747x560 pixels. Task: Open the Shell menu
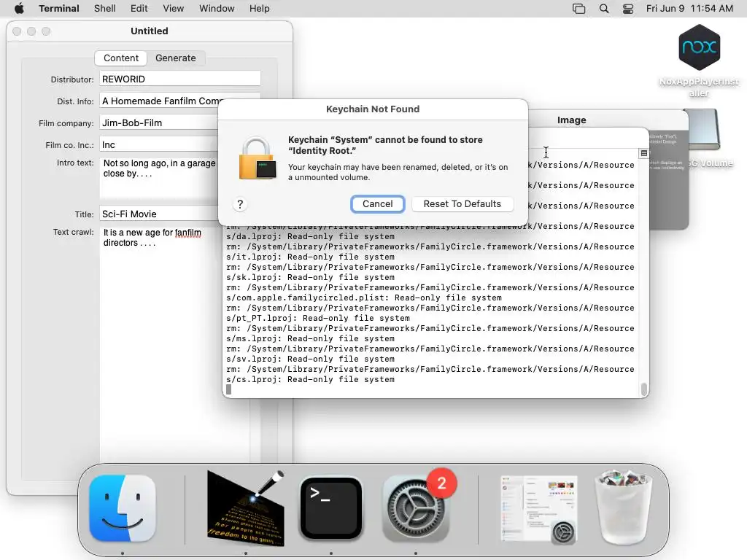105,9
